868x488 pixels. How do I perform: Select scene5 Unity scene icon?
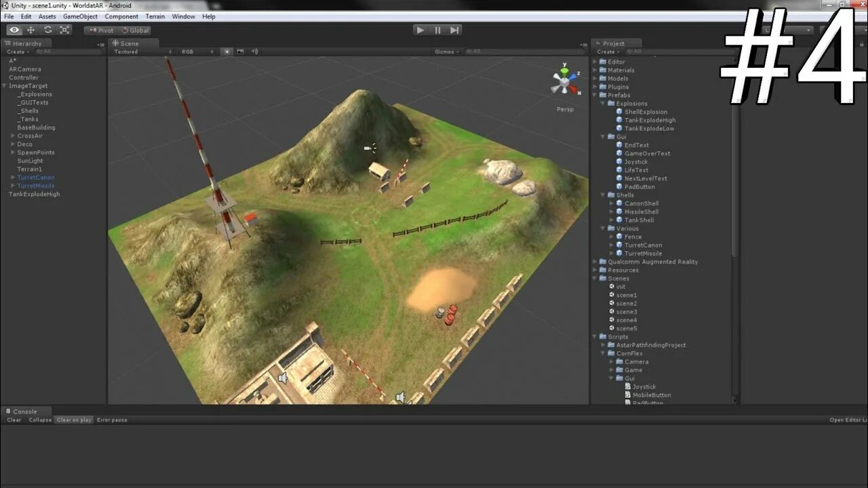(612, 328)
